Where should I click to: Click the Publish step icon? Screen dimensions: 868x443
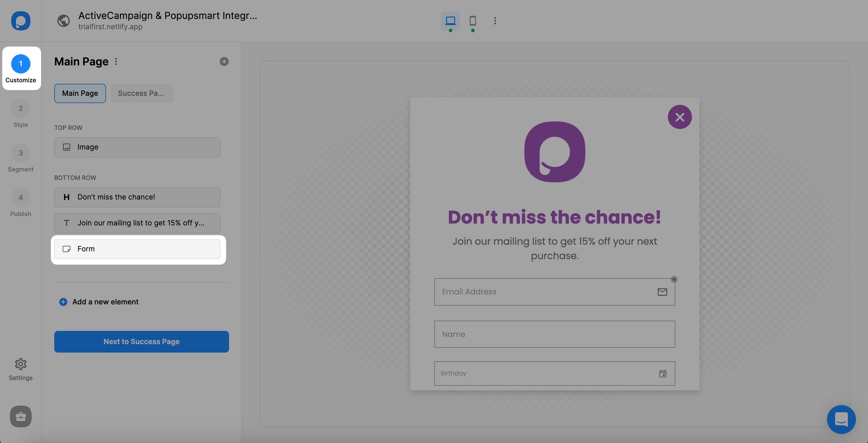point(20,197)
